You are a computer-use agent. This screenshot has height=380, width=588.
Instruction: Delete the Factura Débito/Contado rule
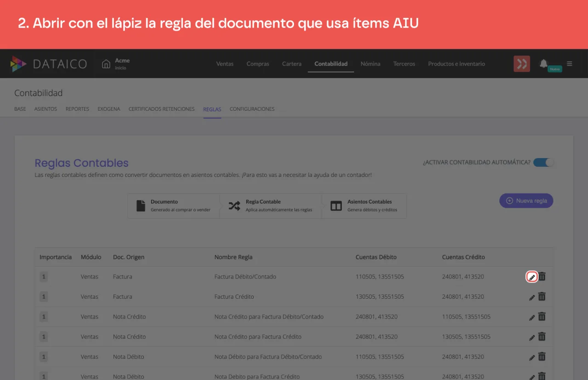coord(542,277)
